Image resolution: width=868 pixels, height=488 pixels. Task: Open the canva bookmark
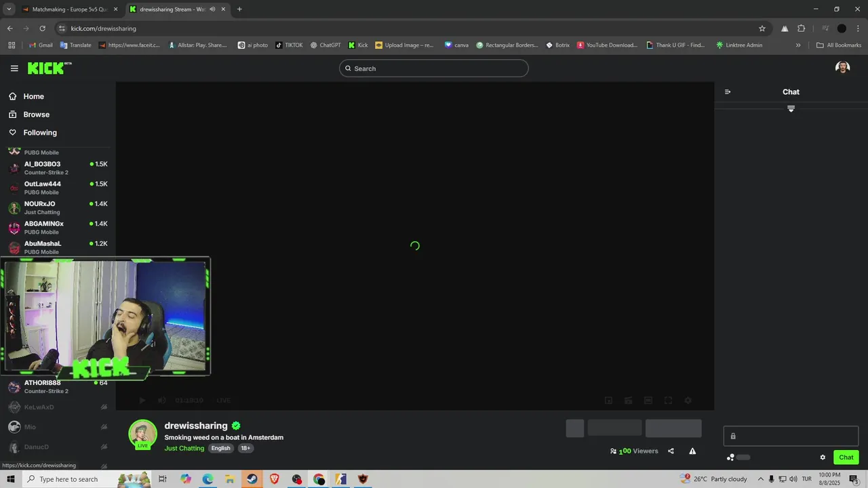click(x=456, y=45)
